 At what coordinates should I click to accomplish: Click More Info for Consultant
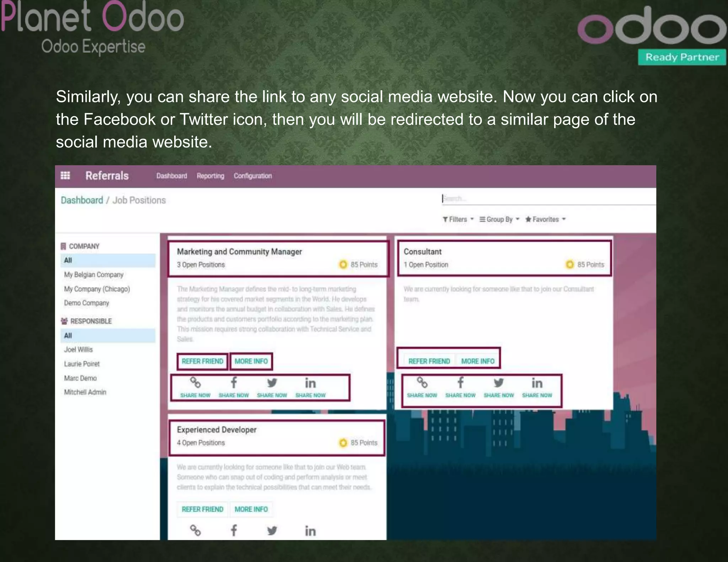tap(478, 361)
